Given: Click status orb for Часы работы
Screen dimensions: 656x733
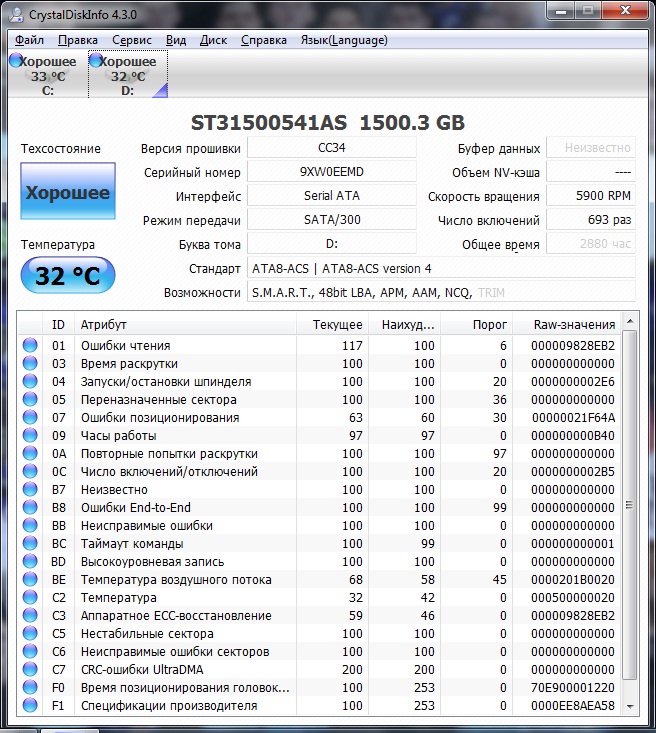Looking at the screenshot, I should pyautogui.click(x=30, y=435).
